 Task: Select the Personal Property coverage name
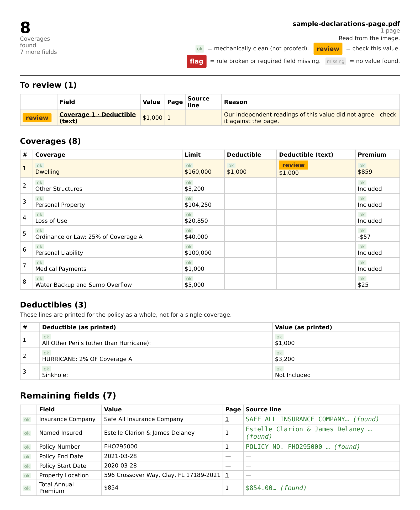click(x=60, y=205)
